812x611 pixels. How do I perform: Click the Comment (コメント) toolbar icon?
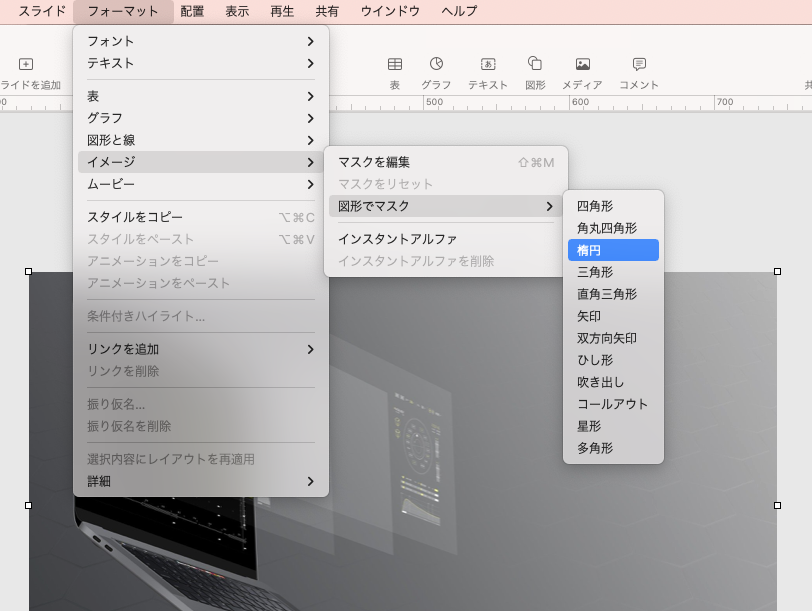click(639, 64)
